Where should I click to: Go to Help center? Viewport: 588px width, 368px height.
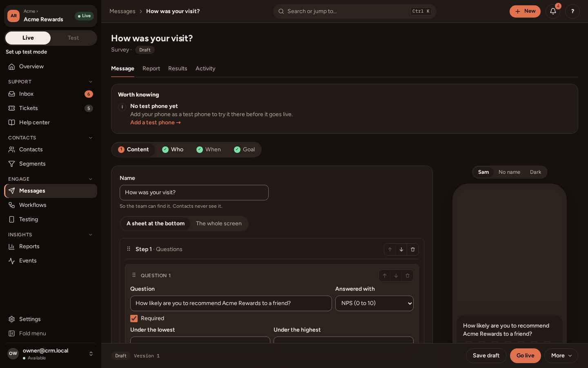(51, 123)
